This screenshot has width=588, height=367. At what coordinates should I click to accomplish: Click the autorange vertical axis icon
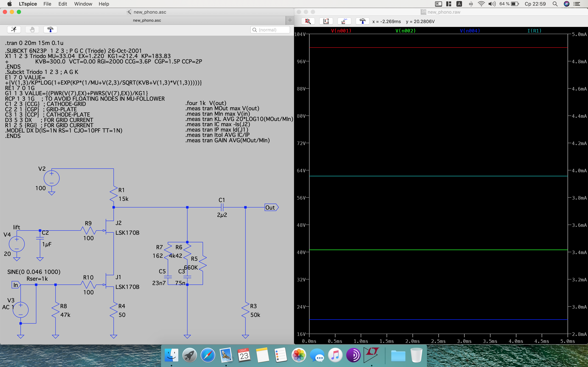click(326, 21)
